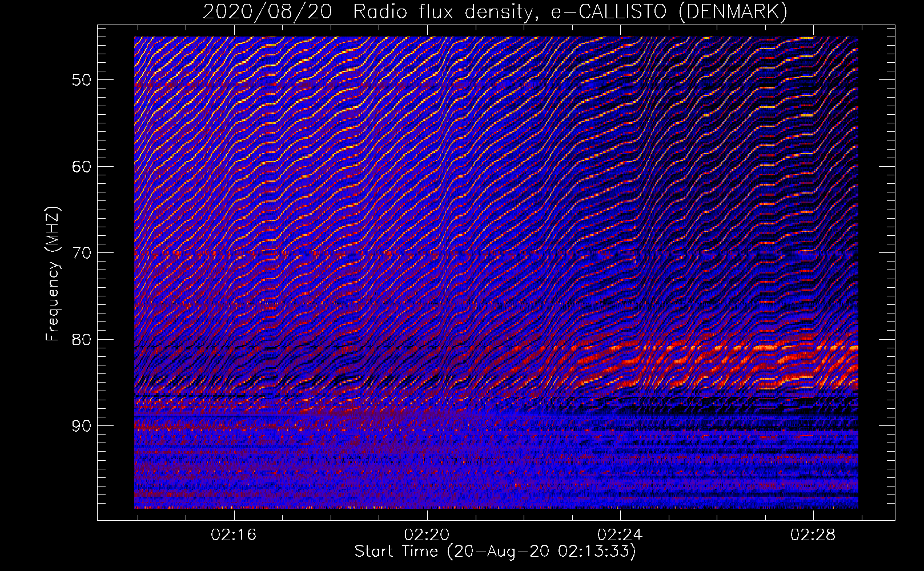Click the '50' frequency tick label
The height and width of the screenshot is (571, 924).
[x=82, y=80]
